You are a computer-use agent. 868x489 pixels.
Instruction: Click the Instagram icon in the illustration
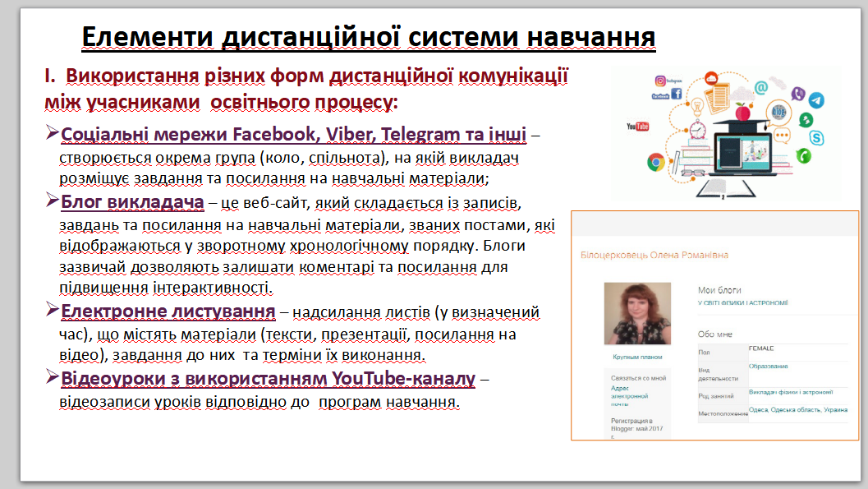pyautogui.click(x=659, y=81)
